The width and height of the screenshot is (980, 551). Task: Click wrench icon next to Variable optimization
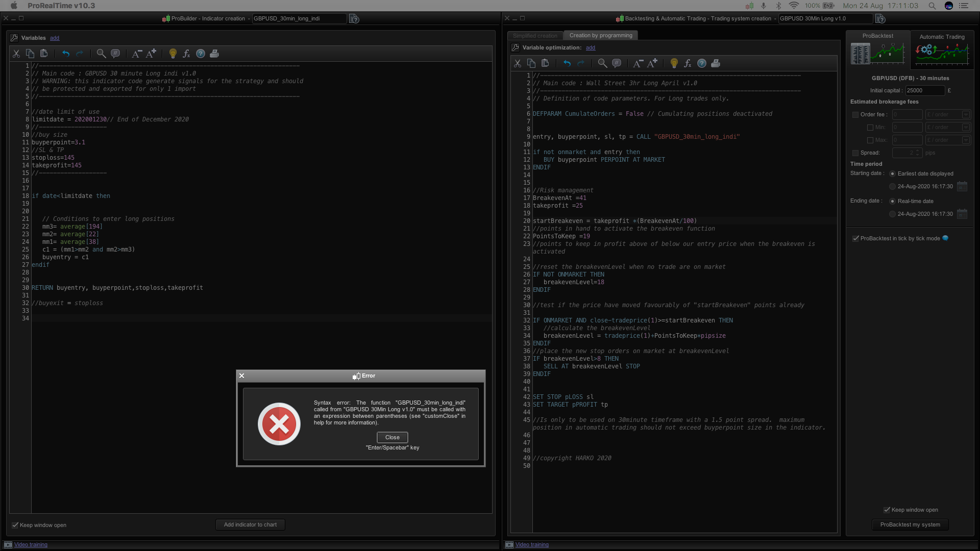pos(516,47)
